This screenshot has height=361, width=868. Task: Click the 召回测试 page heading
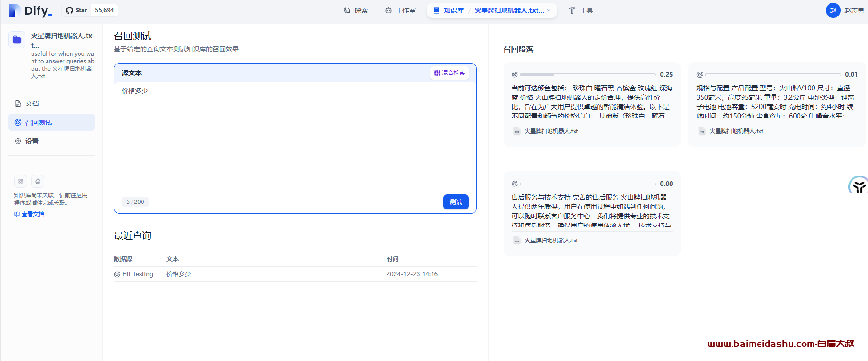[x=133, y=36]
